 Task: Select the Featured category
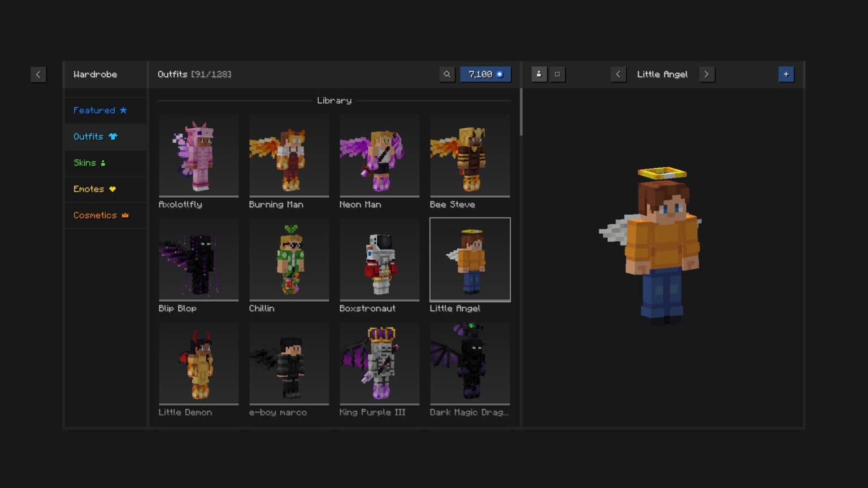click(94, 110)
